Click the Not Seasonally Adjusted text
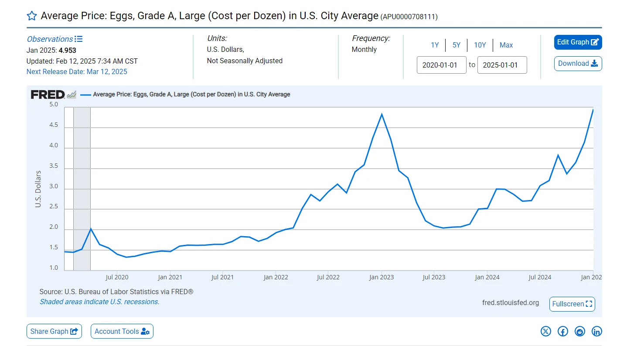 coord(245,61)
